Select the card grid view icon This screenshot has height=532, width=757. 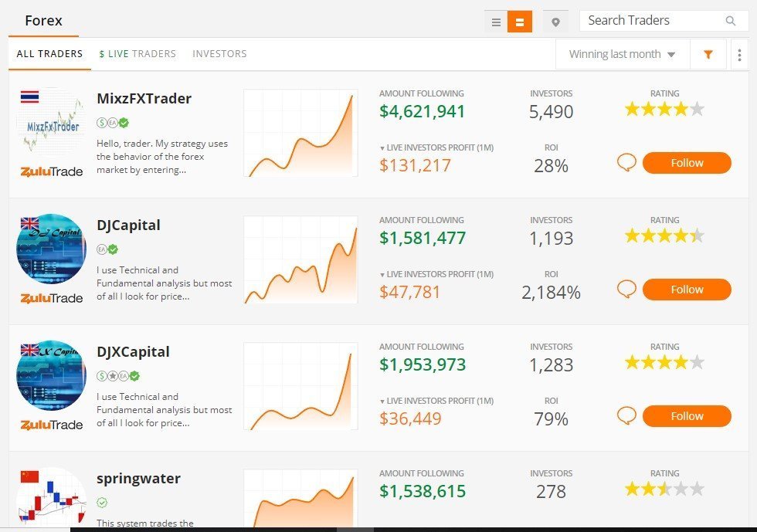coord(520,22)
